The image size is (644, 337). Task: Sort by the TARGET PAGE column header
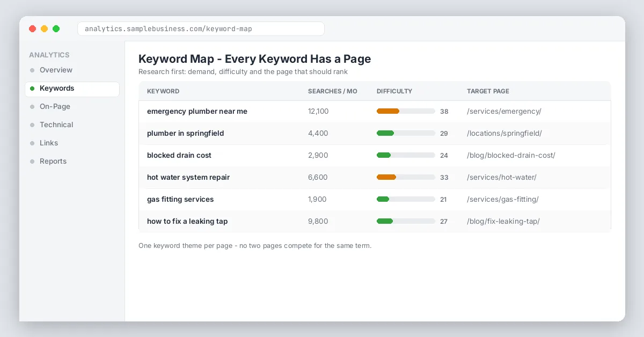click(488, 91)
